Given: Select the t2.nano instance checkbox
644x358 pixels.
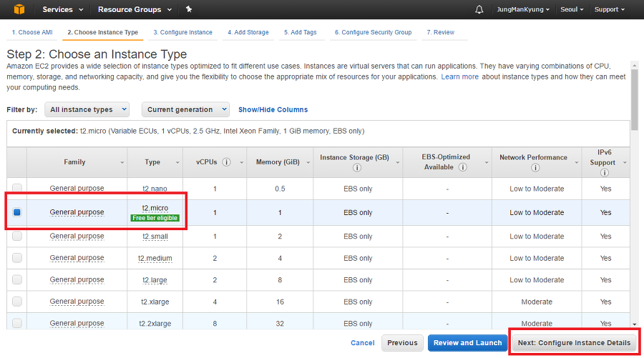Looking at the screenshot, I should 17,189.
